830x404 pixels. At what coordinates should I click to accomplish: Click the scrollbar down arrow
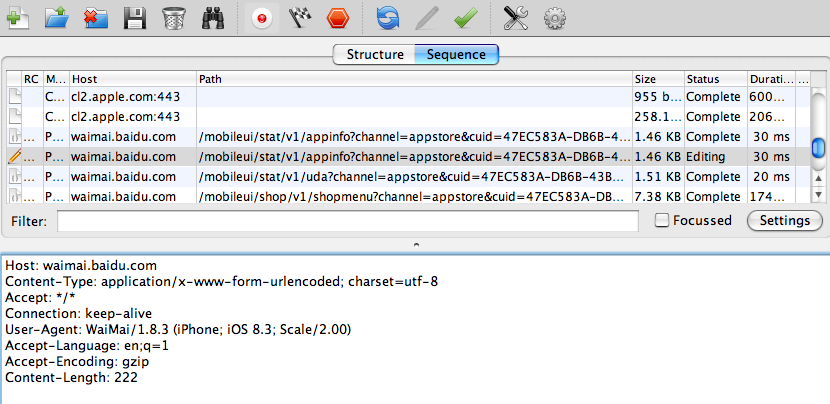tap(818, 195)
